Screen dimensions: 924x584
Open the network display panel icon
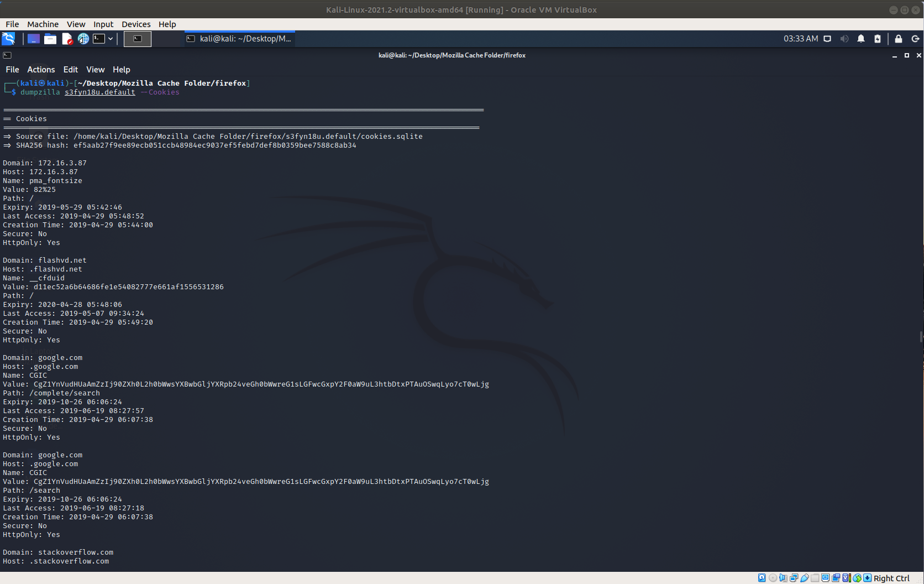coord(827,39)
